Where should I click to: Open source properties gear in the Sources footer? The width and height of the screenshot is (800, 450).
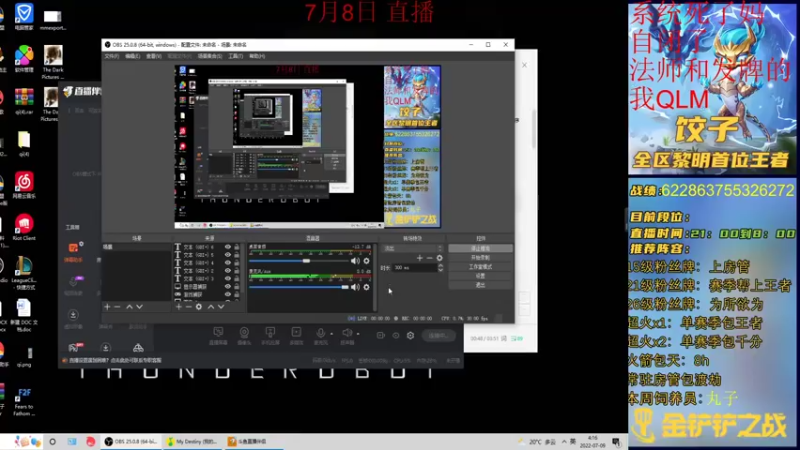point(199,307)
